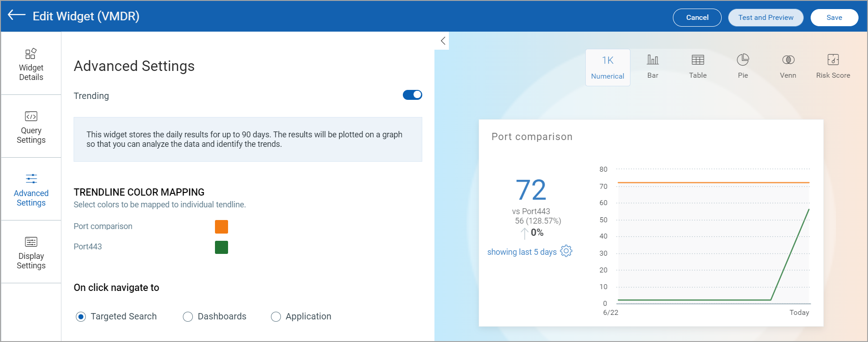
Task: Cancel editing the widget
Action: pyautogui.click(x=697, y=18)
